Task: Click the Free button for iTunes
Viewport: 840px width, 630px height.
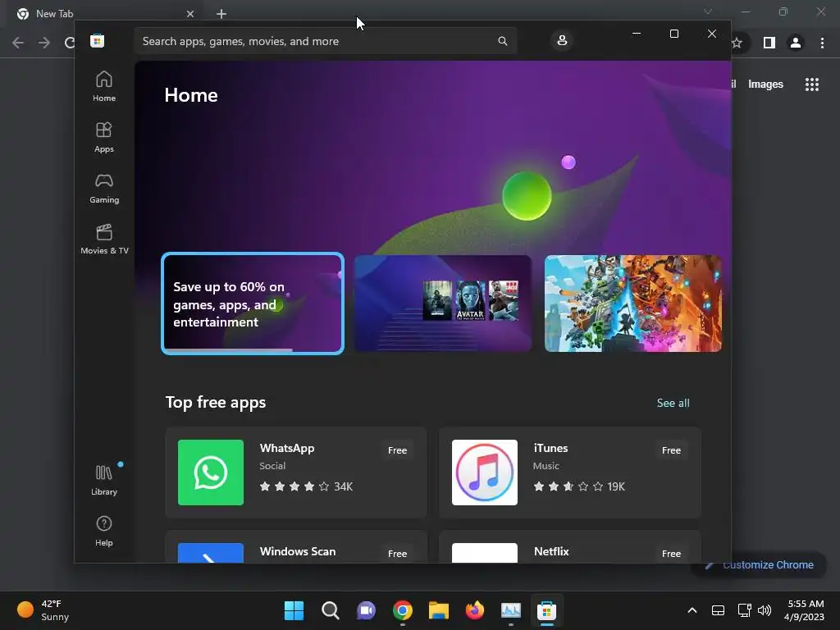Action: coord(671,450)
